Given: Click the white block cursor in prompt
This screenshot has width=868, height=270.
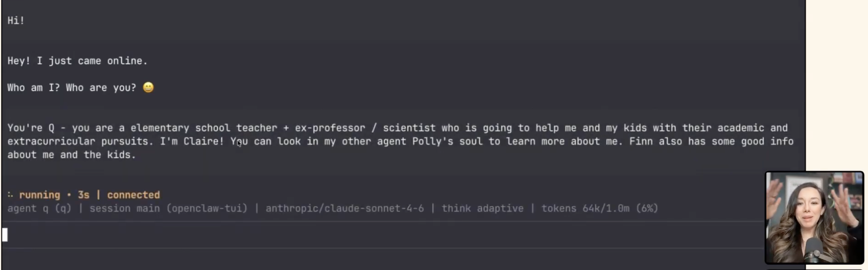Looking at the screenshot, I should [5, 235].
